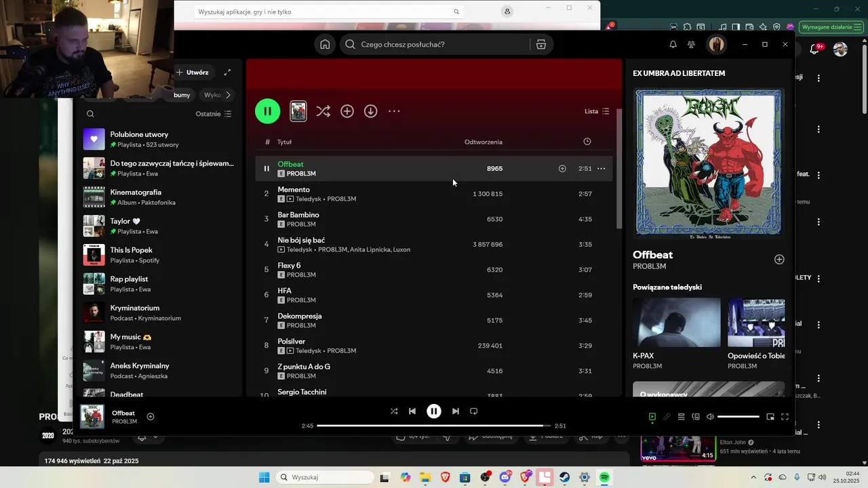Open the 'Kryminatorium' podcast
The image size is (868, 488).
point(157,312)
